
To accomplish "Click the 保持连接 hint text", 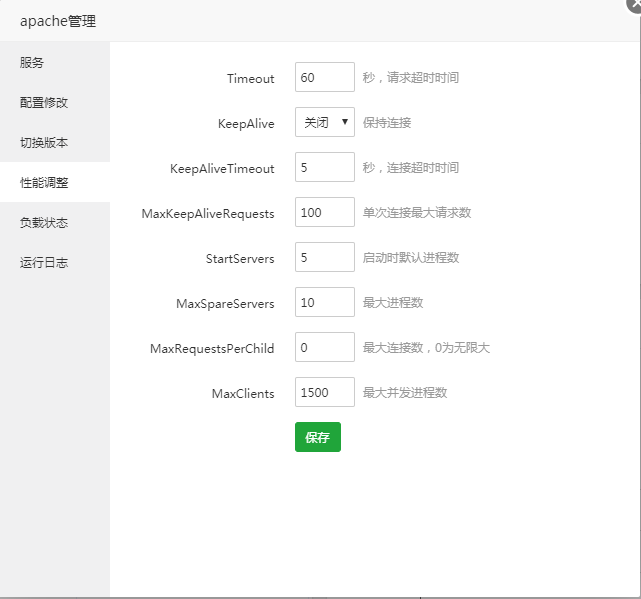I will click(387, 123).
